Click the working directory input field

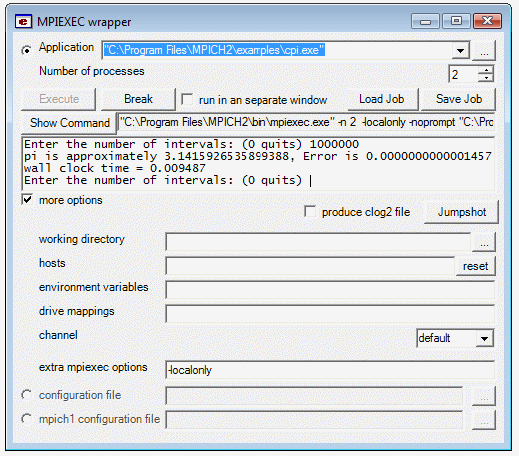coord(318,242)
